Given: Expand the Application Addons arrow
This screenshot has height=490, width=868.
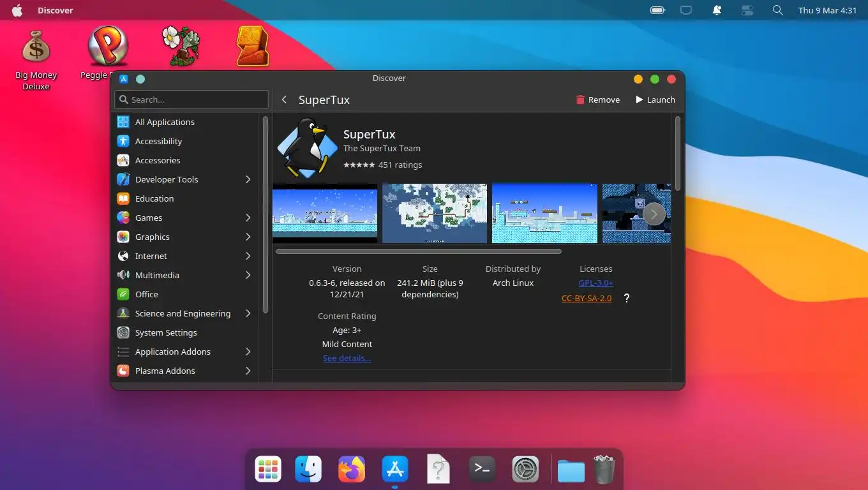Looking at the screenshot, I should point(248,352).
